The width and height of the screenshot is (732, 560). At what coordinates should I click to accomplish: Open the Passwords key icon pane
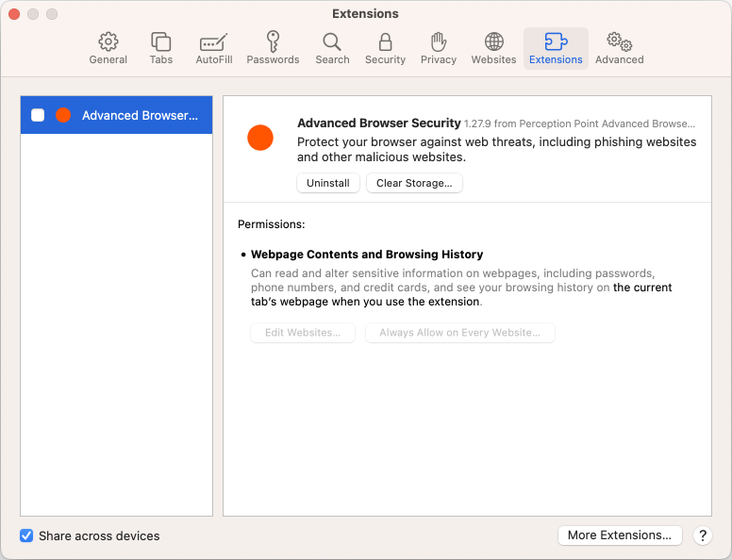(273, 48)
